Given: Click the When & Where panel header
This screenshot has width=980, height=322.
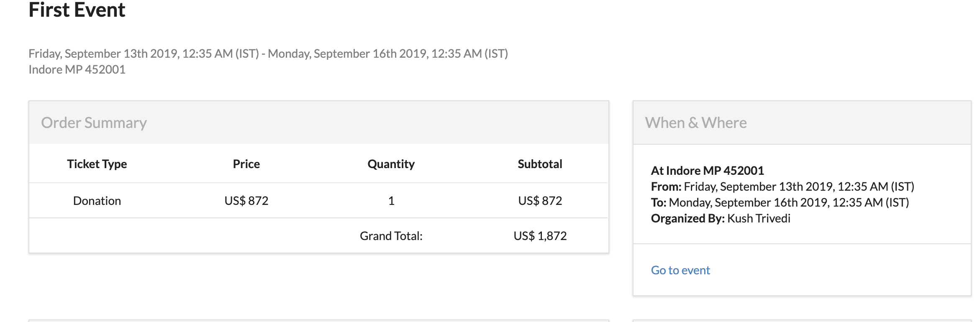Looking at the screenshot, I should (695, 123).
